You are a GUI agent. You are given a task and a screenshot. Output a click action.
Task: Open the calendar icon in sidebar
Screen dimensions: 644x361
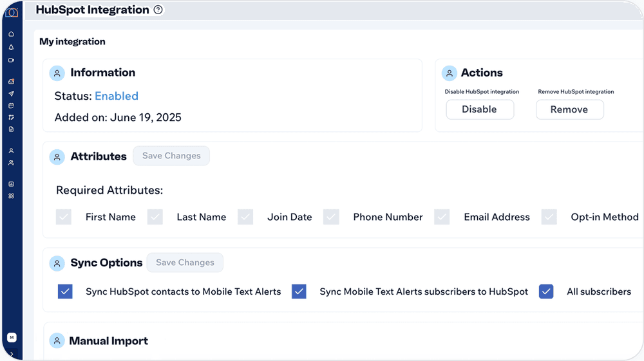(12, 106)
